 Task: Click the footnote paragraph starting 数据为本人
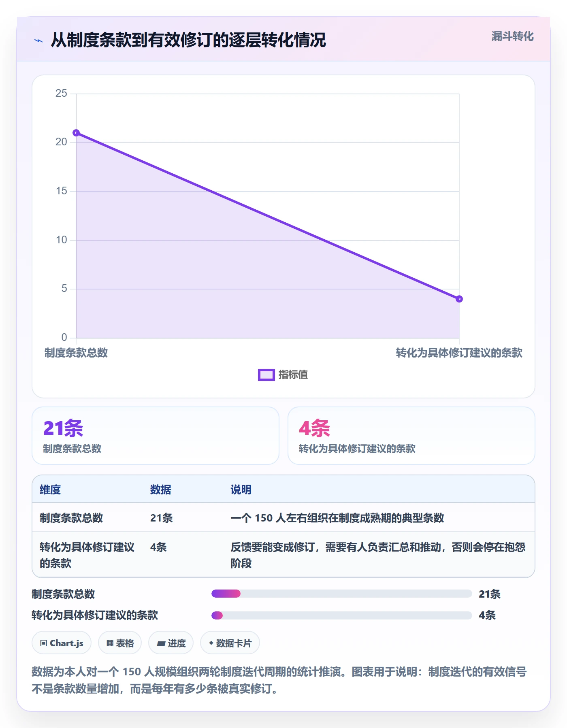279,680
